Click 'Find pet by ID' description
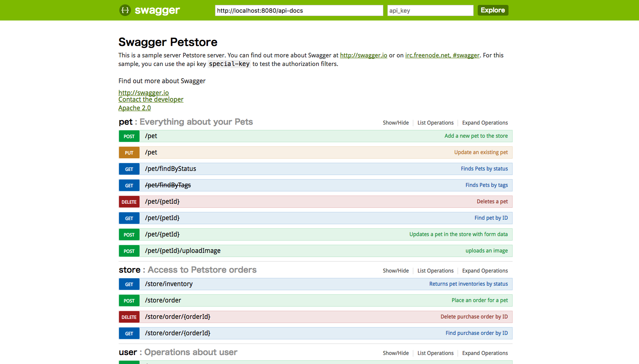Screen dimensions: 639x364 coord(491,218)
